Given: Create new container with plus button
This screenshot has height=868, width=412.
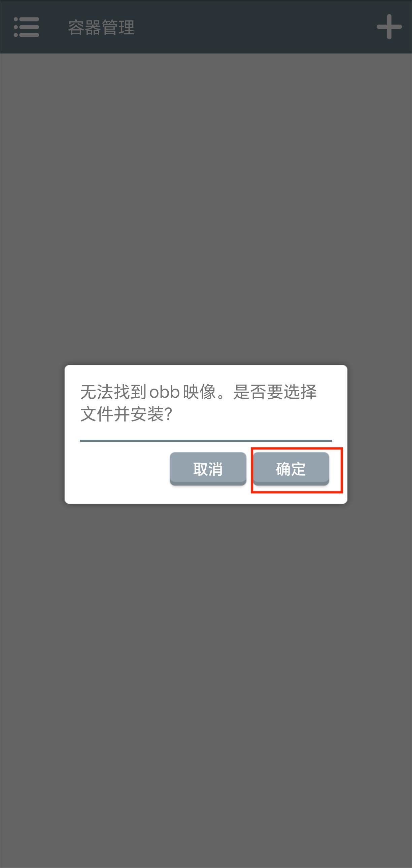Looking at the screenshot, I should pyautogui.click(x=389, y=27).
